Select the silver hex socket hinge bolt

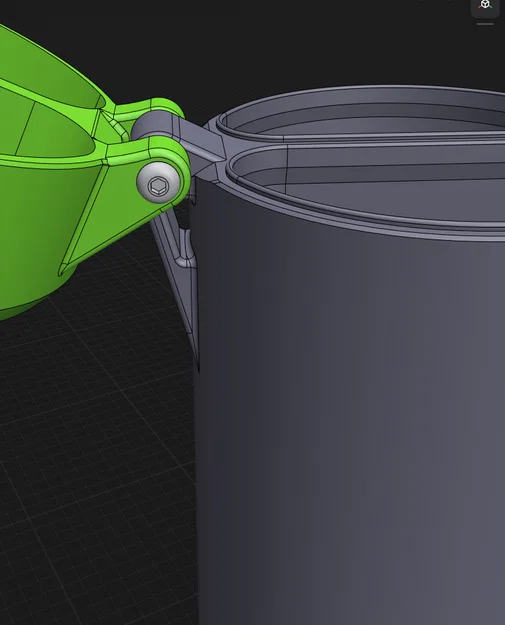click(158, 183)
